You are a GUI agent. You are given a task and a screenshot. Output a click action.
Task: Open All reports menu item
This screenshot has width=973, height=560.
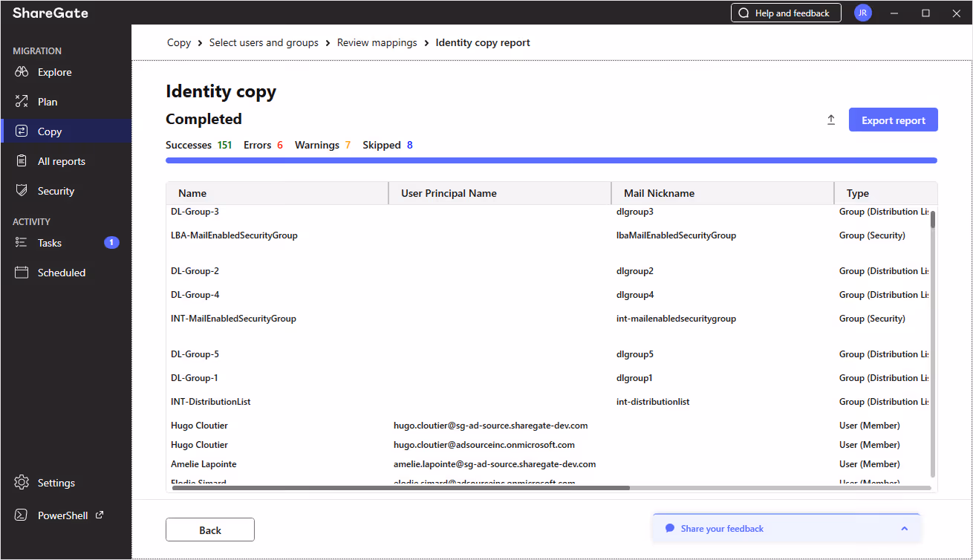coord(66,161)
